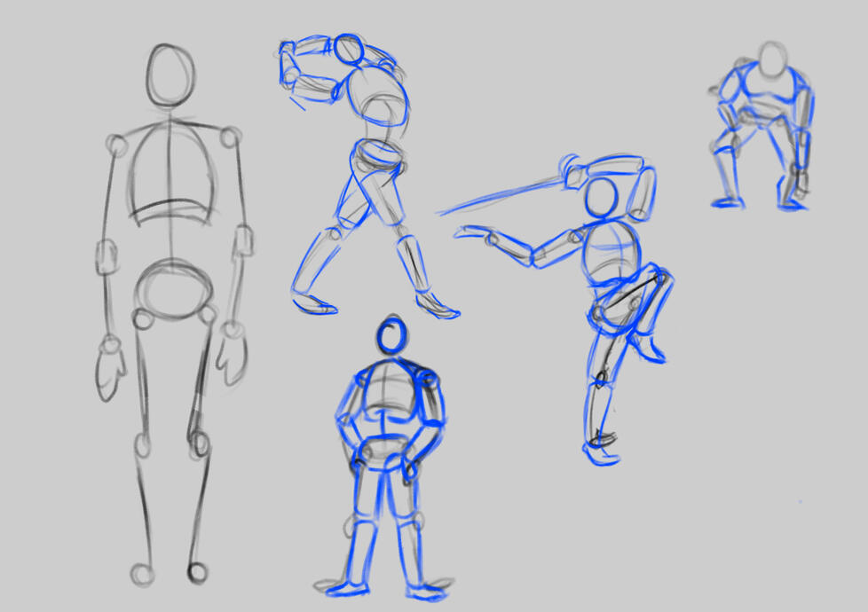
Task: Click the crouching figure's grey head
Action: tap(772, 59)
